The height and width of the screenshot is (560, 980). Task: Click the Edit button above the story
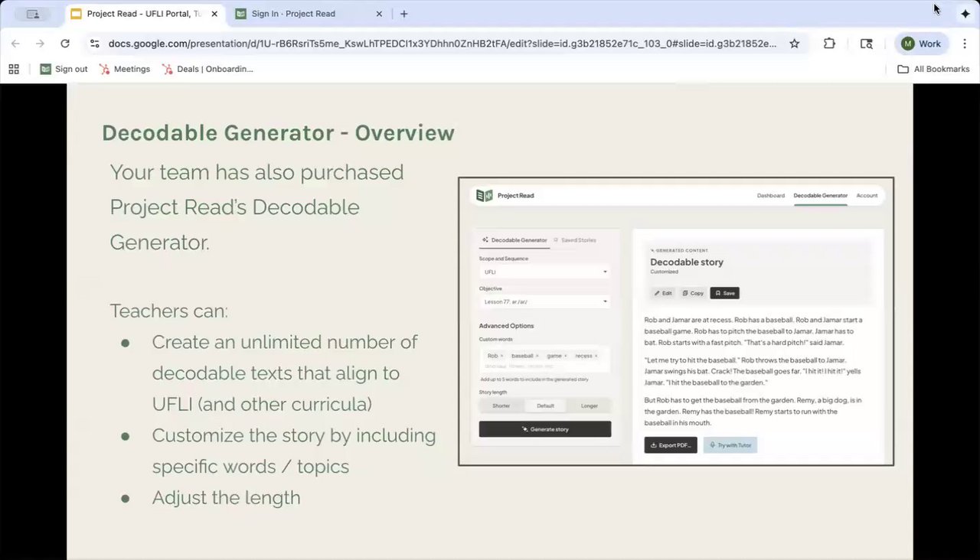[x=663, y=293]
